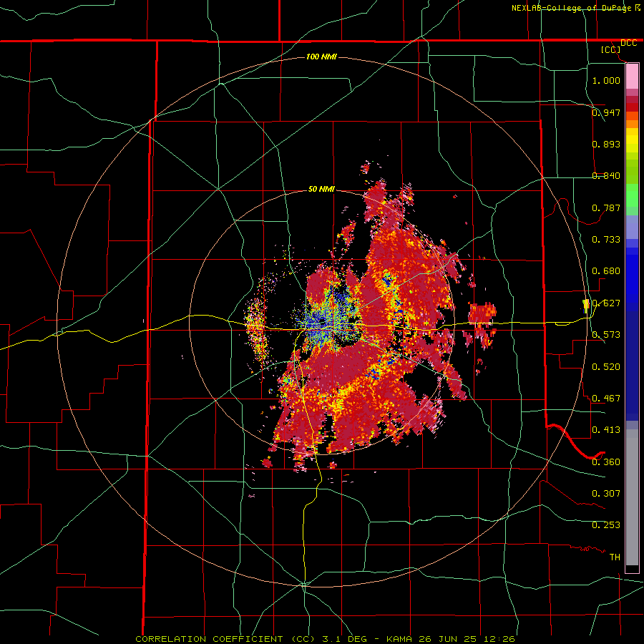Click the Correlation Coefficient caption at bottom
The image size is (644, 644).
(325, 639)
